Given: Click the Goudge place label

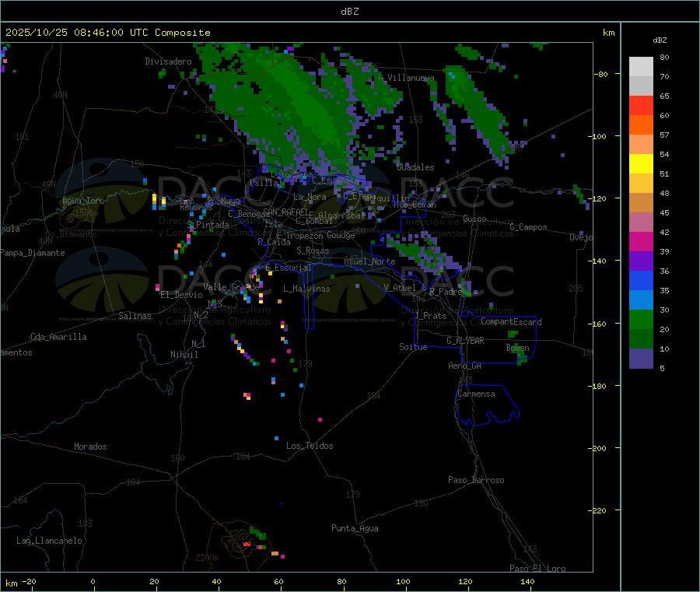Looking at the screenshot, I should tap(341, 235).
